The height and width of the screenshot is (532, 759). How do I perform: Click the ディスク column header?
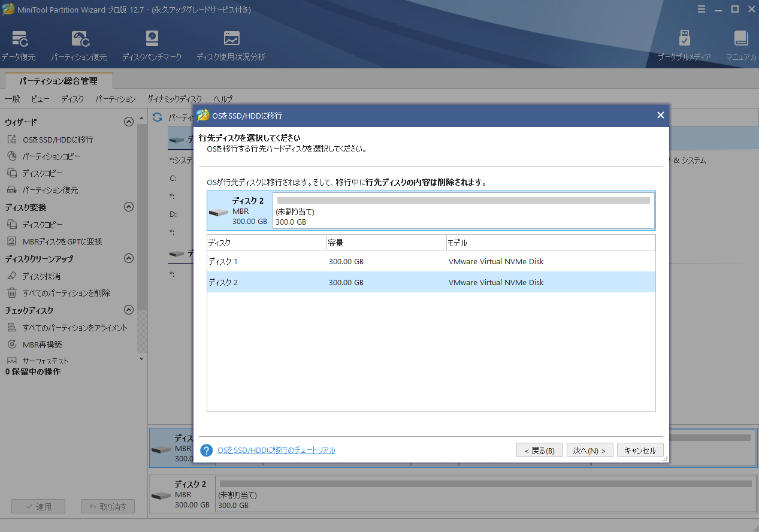pyautogui.click(x=267, y=243)
